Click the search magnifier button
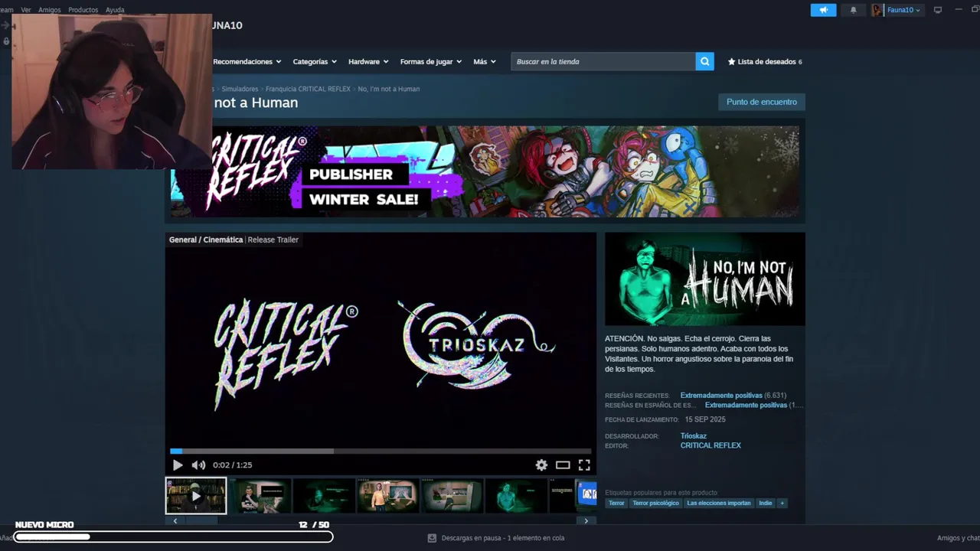980x551 pixels. pyautogui.click(x=704, y=61)
